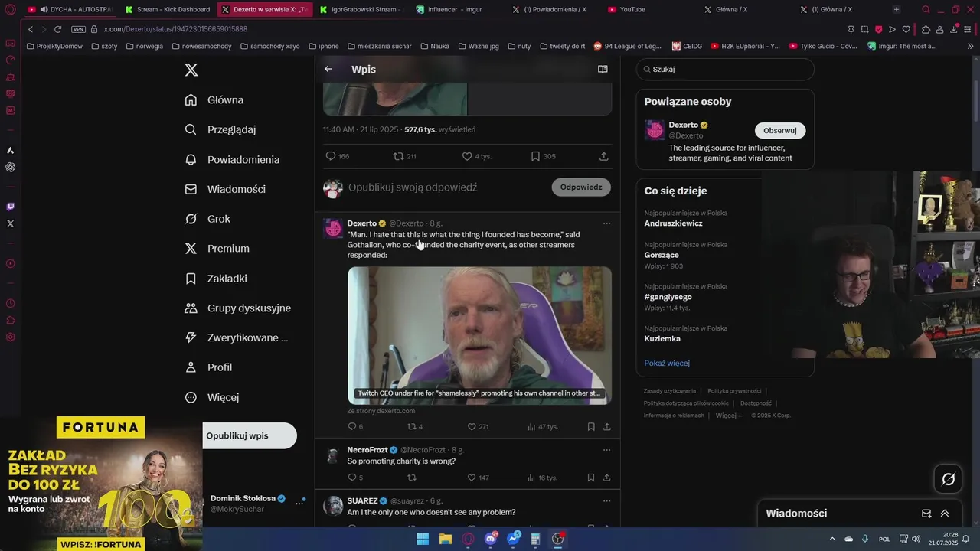This screenshot has height=551, width=980.
Task: Switch to DYCHA - AUTOSTRADA YouTube tab
Action: [70, 9]
